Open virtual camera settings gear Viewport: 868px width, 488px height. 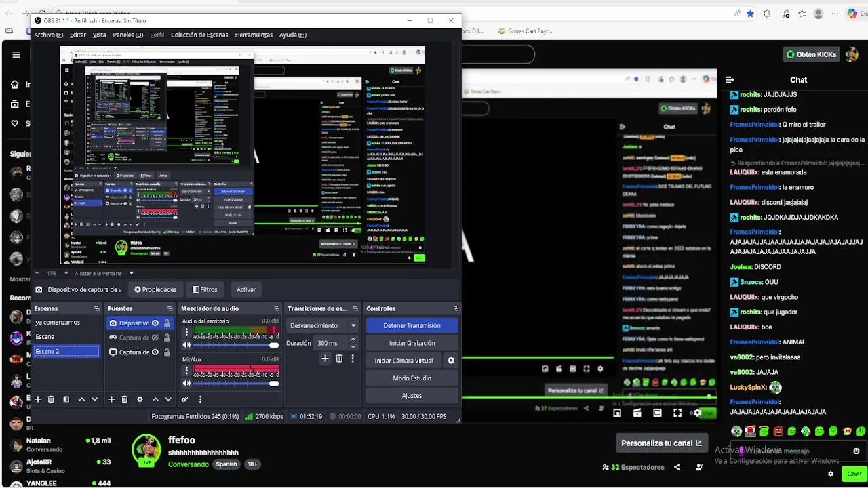click(450, 361)
